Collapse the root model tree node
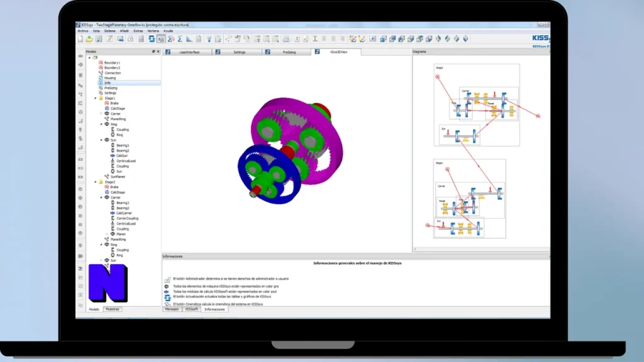Screen dimensions: 644x362 pyautogui.click(x=89, y=57)
